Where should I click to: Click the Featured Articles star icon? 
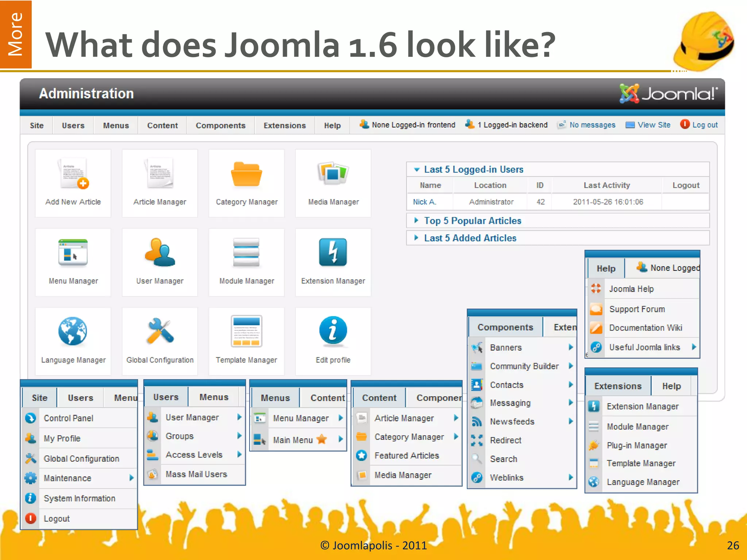[361, 455]
